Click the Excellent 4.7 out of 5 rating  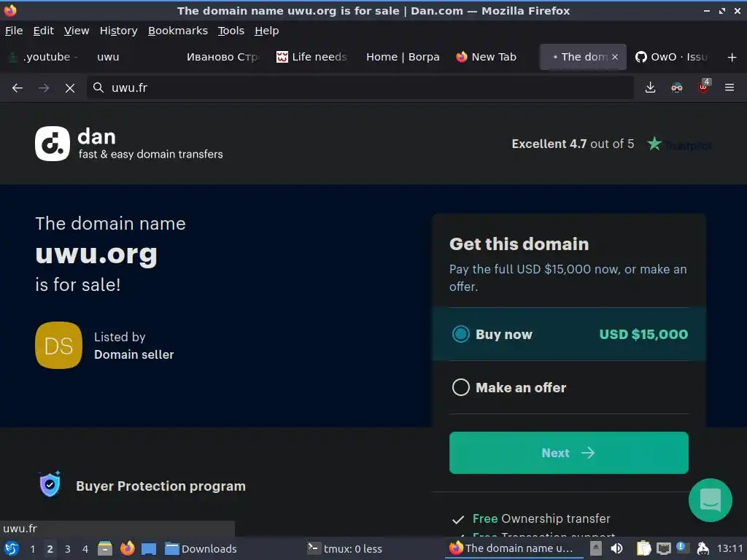pos(573,144)
